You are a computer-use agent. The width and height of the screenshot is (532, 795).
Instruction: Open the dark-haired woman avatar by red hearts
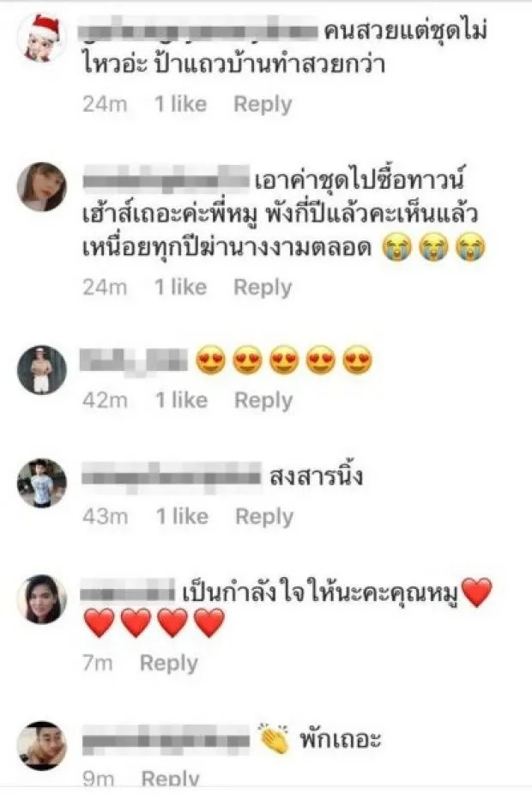point(42,599)
